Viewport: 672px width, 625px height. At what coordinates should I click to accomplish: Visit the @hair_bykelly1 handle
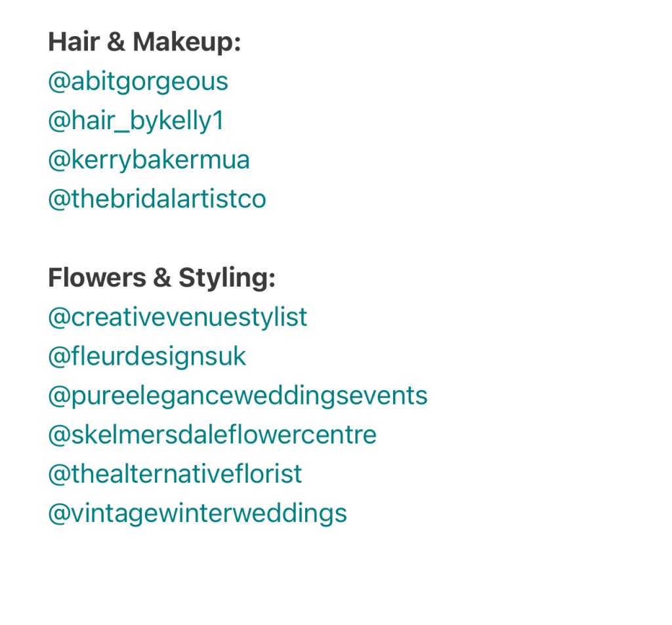point(136,121)
